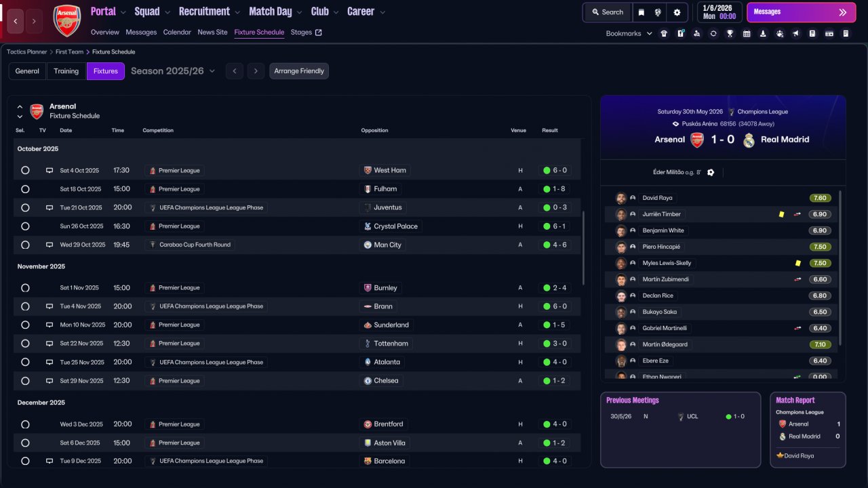Expand the Club menu chevron
868x488 pixels.
pyautogui.click(x=336, y=12)
